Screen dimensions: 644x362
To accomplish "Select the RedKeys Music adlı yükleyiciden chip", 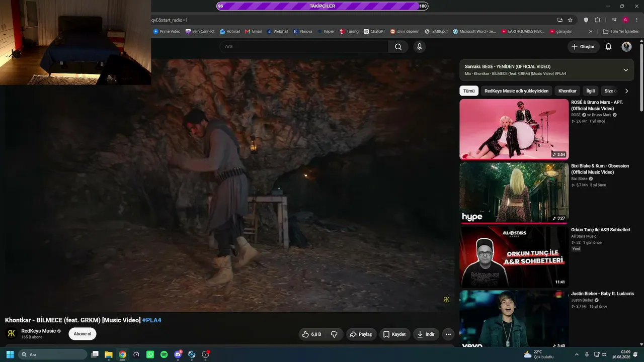I will (x=516, y=91).
